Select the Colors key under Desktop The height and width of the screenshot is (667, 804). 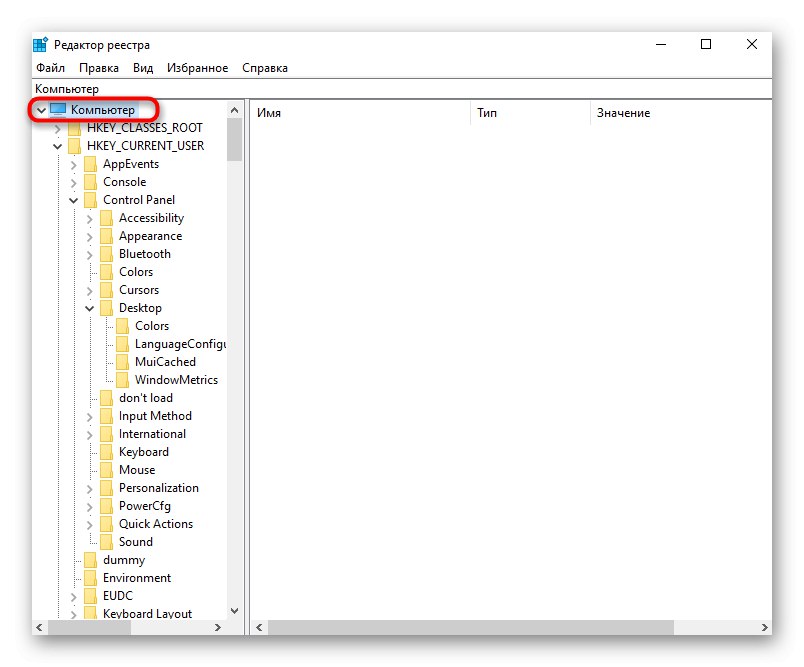click(x=152, y=326)
